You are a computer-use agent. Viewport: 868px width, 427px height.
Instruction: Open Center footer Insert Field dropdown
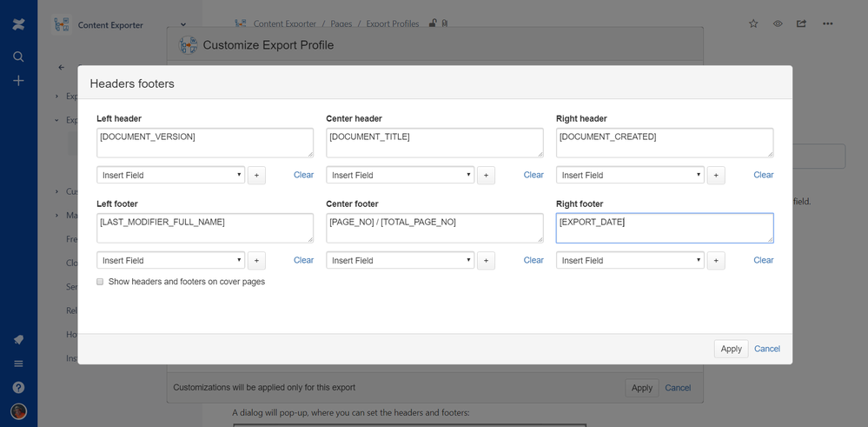click(400, 260)
